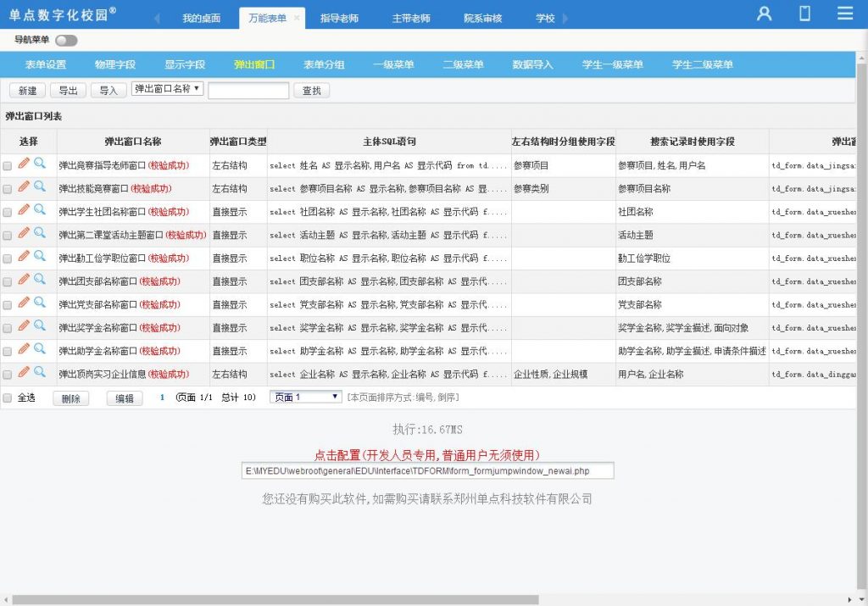Switch to the 我的桌面 tab

tap(202, 19)
